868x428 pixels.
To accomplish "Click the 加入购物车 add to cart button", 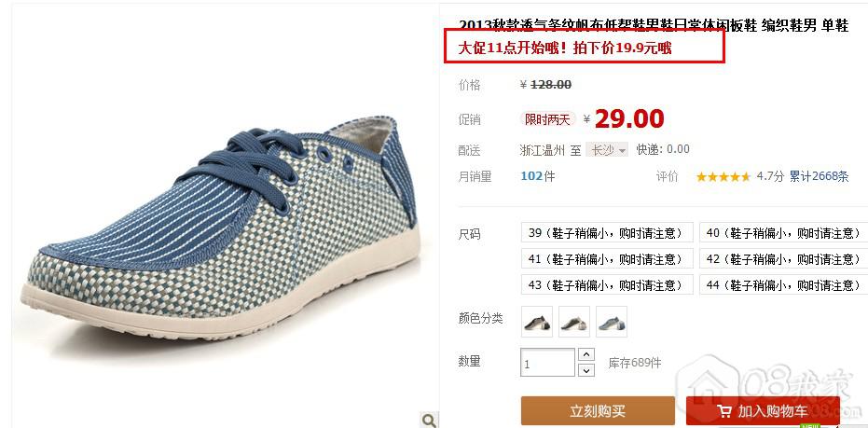I will pos(763,411).
